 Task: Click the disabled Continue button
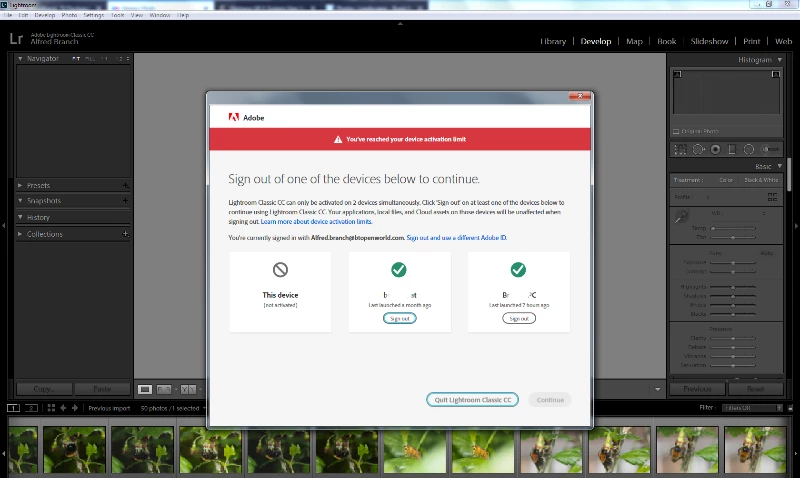click(x=550, y=399)
